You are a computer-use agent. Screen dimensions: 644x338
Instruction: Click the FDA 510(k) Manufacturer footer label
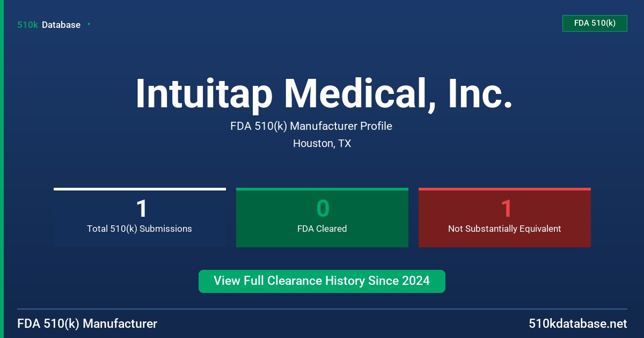click(87, 324)
